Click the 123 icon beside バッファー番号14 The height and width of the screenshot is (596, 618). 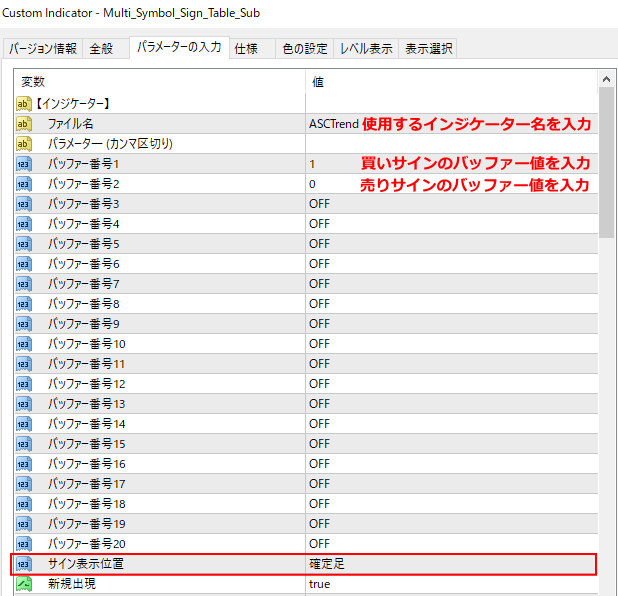click(24, 424)
